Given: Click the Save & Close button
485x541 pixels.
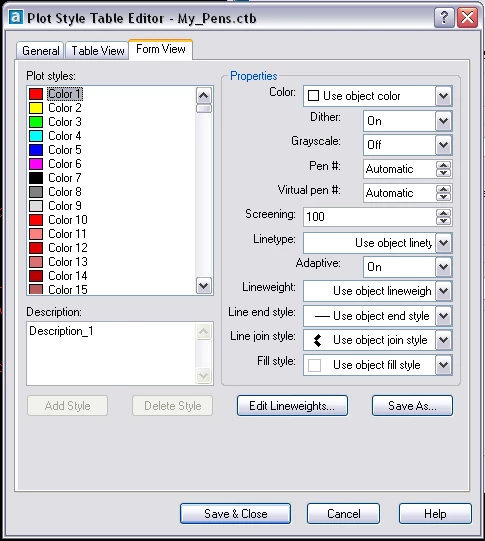Looking at the screenshot, I should 235,514.
